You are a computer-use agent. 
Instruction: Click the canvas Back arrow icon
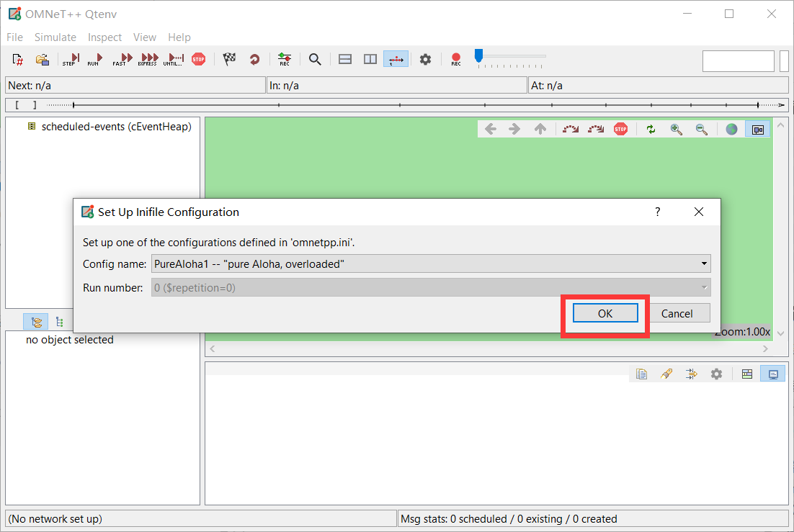pos(490,129)
